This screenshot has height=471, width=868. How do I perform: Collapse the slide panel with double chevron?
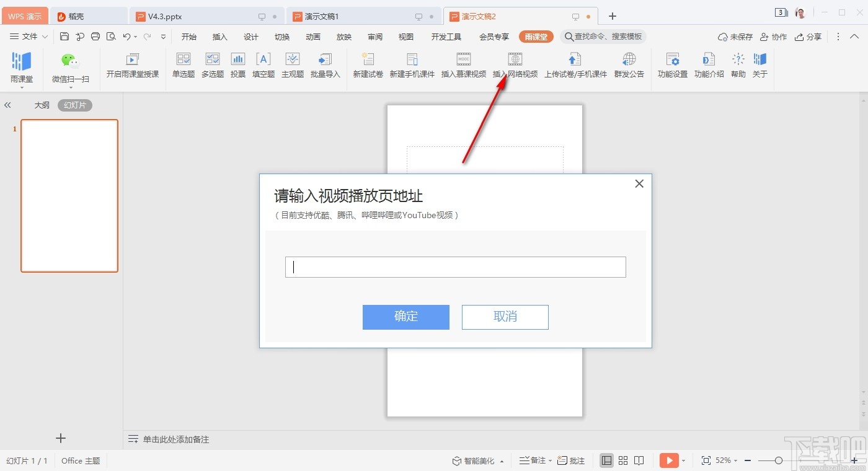point(8,105)
